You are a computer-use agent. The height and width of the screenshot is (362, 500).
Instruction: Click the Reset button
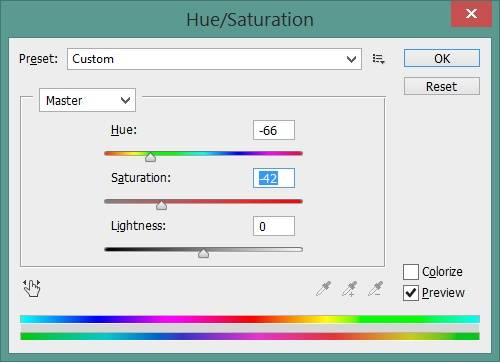pyautogui.click(x=442, y=86)
